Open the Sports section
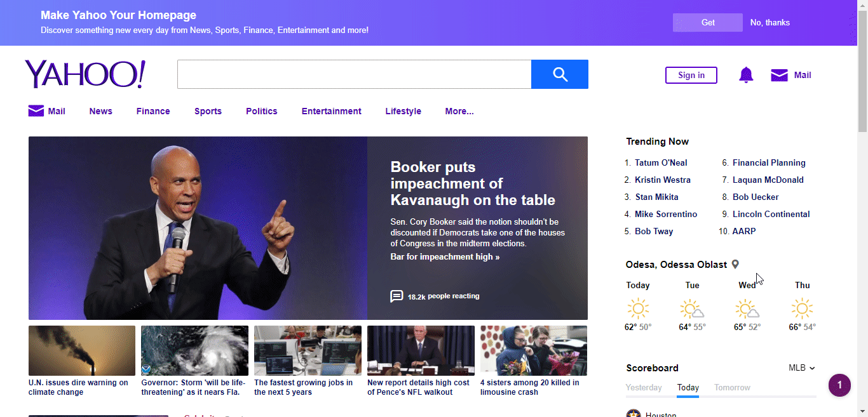 [x=208, y=111]
